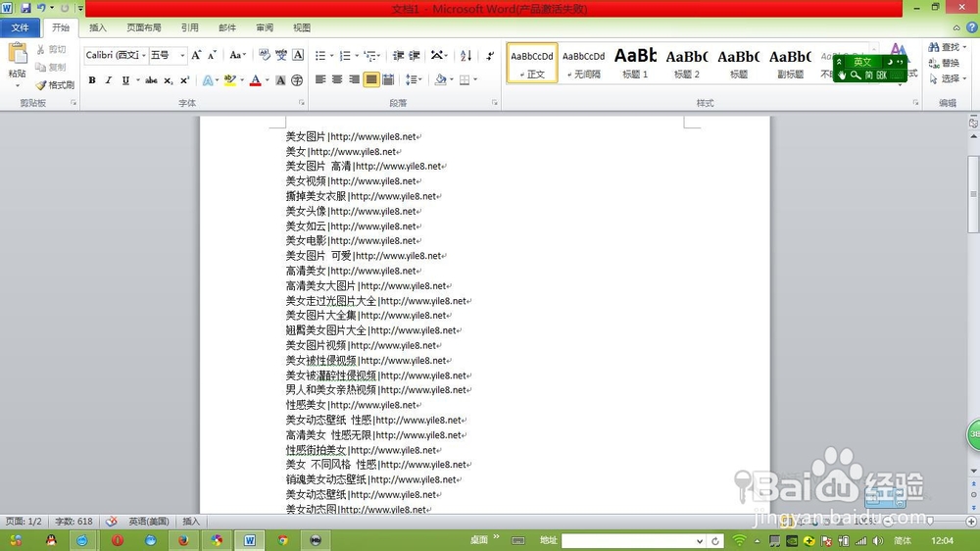Click the red font color swatch
This screenshot has height=551, width=980.
pos(255,80)
